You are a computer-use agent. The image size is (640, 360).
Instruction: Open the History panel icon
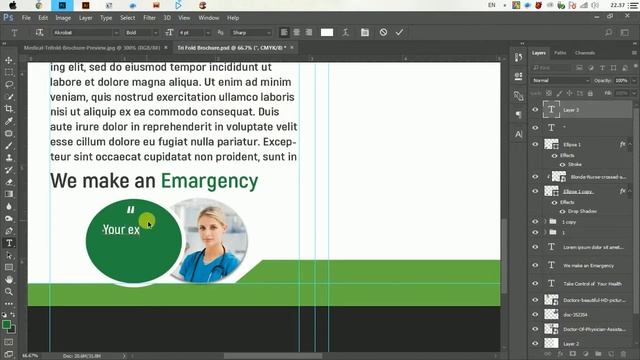[518, 58]
